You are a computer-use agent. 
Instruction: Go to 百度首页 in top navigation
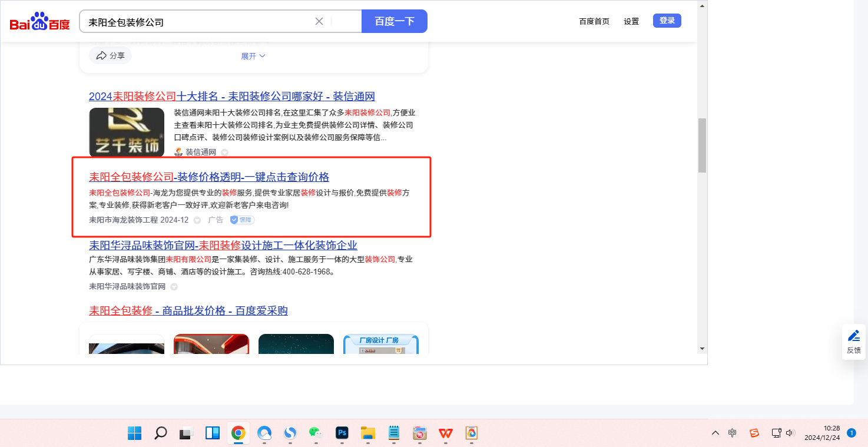[x=594, y=21]
